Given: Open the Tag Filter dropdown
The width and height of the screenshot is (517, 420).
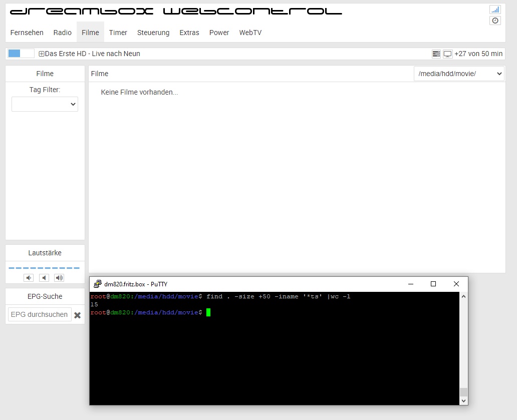Looking at the screenshot, I should 45,104.
